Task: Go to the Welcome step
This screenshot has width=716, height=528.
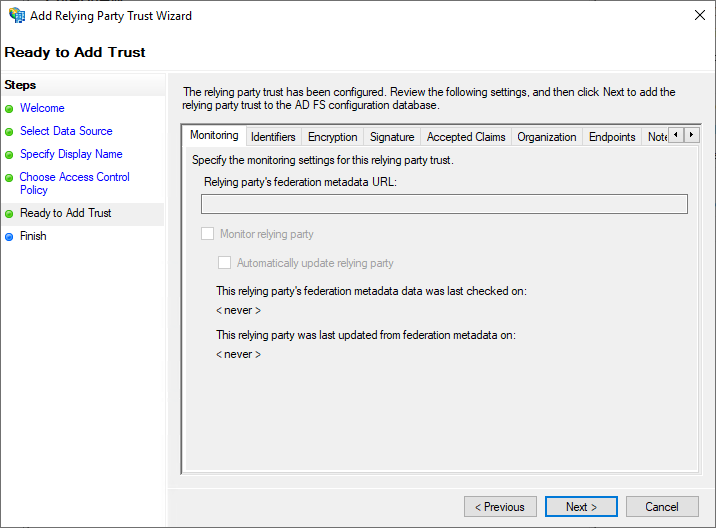Action: coord(42,108)
